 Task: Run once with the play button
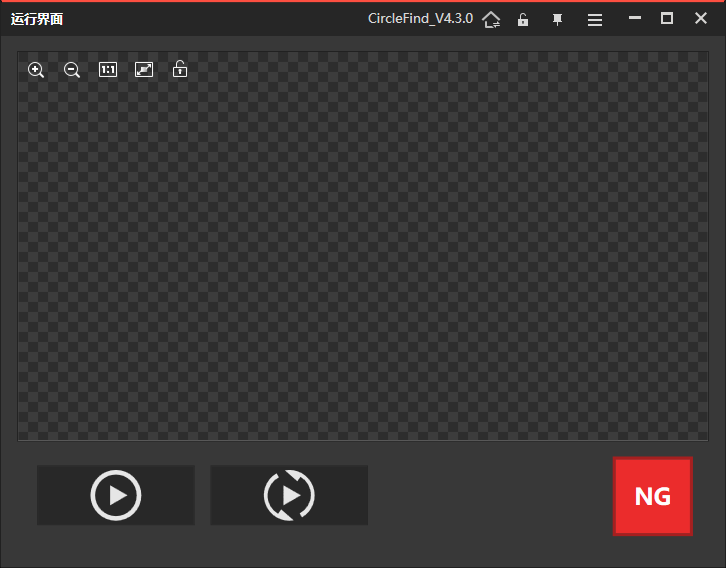click(116, 495)
